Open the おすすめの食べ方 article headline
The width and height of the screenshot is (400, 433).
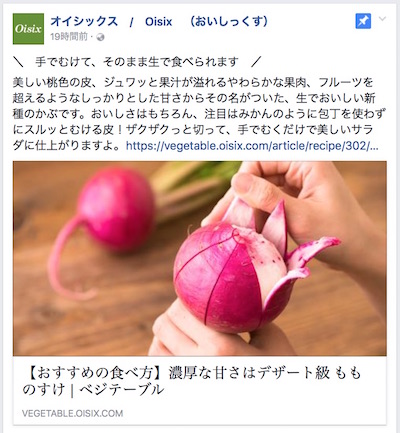[x=192, y=381]
